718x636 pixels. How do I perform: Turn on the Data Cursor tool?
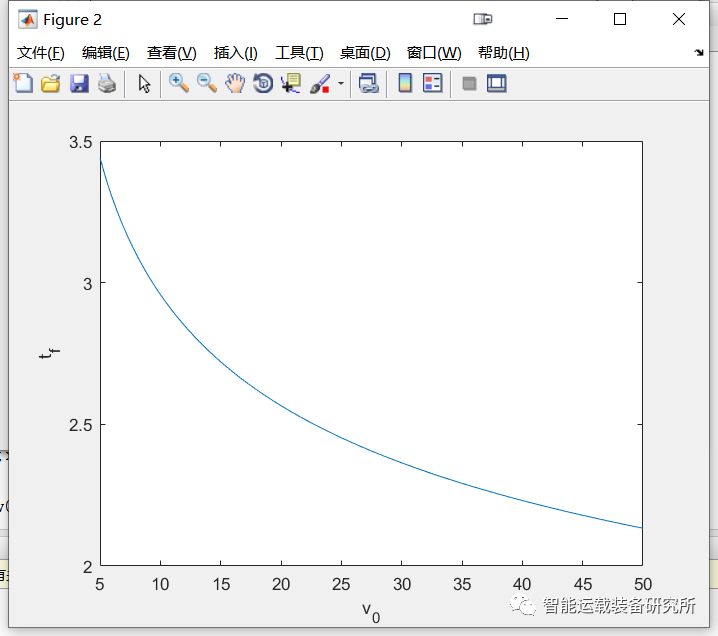[x=291, y=83]
